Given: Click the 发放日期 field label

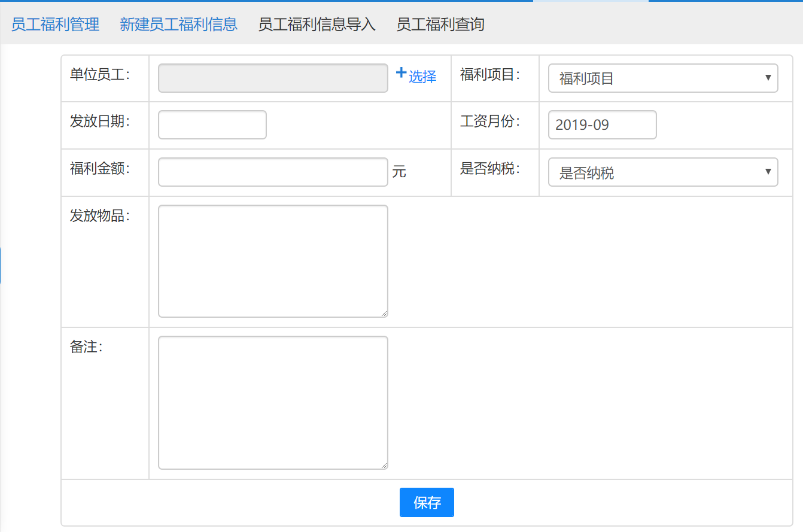Looking at the screenshot, I should coord(99,121).
